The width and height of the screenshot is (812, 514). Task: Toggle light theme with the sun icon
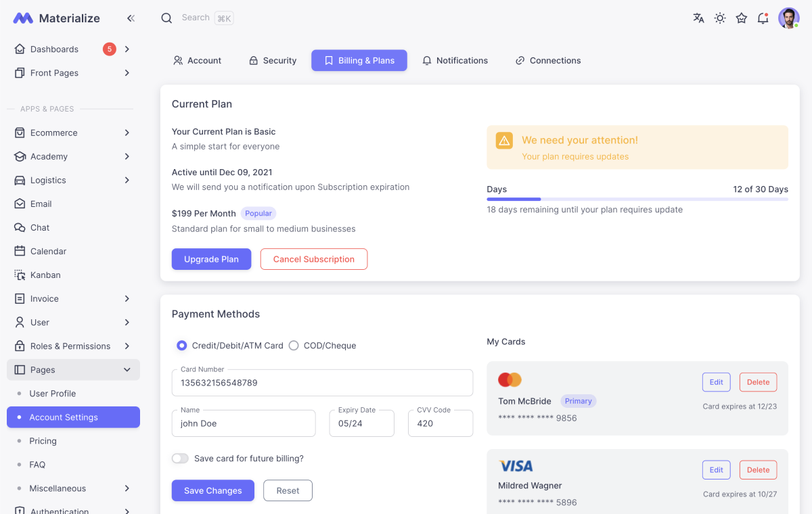(719, 18)
